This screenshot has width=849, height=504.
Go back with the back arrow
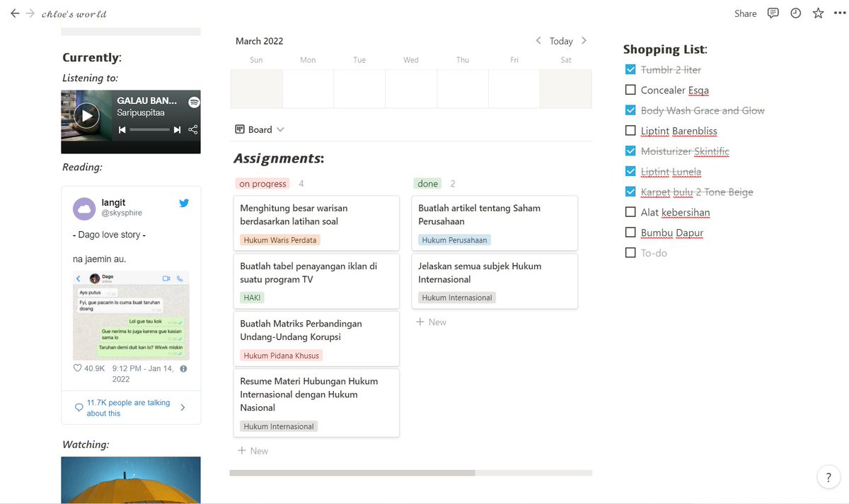(15, 13)
